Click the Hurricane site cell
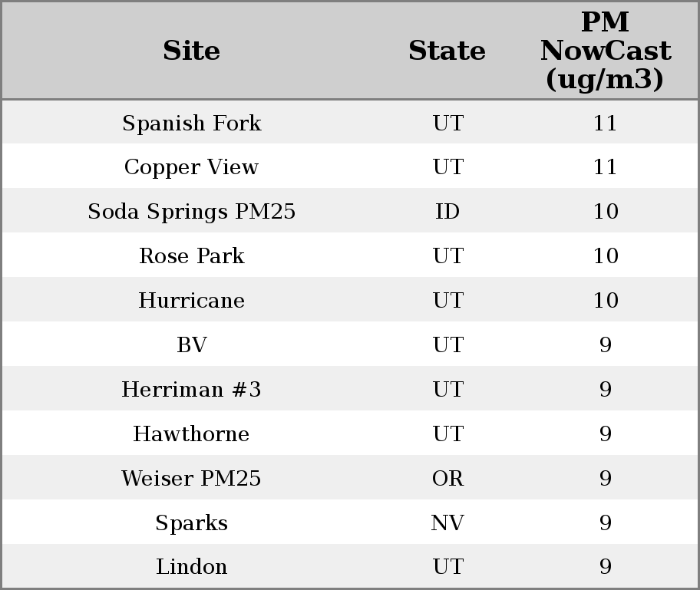Image resolution: width=700 pixels, height=590 pixels. 191,301
